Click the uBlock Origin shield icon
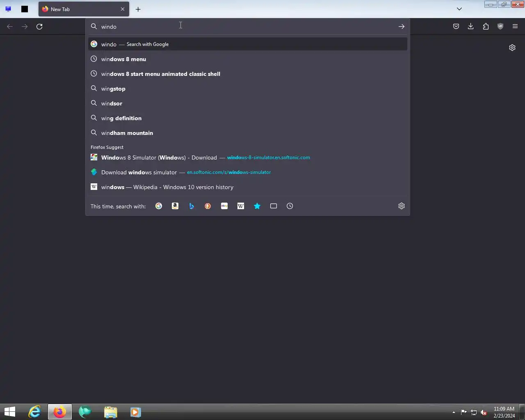 tap(500, 27)
